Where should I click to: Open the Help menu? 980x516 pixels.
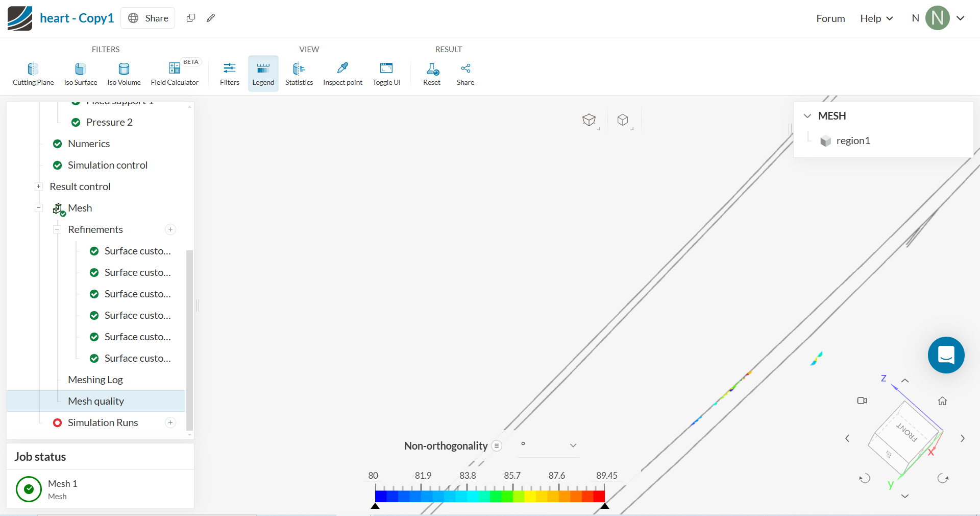click(x=876, y=18)
